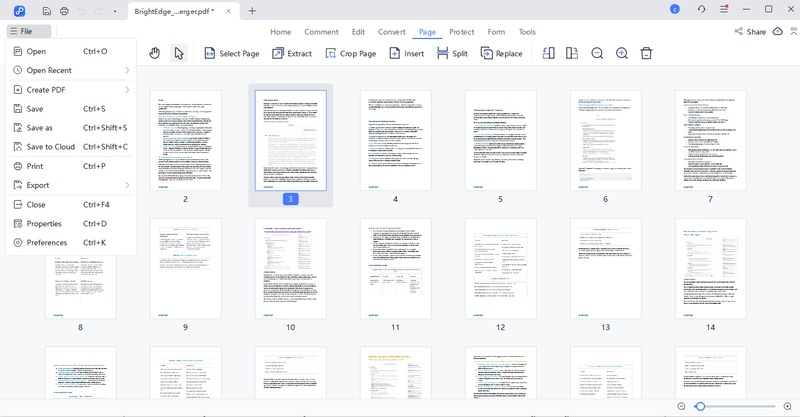Expand Open Recent submenu
Image resolution: width=800 pixels, height=417 pixels.
71,70
